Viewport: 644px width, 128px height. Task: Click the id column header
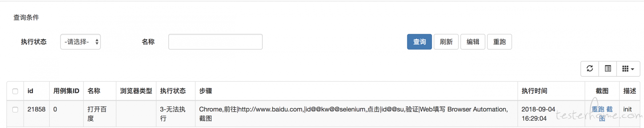pos(30,91)
